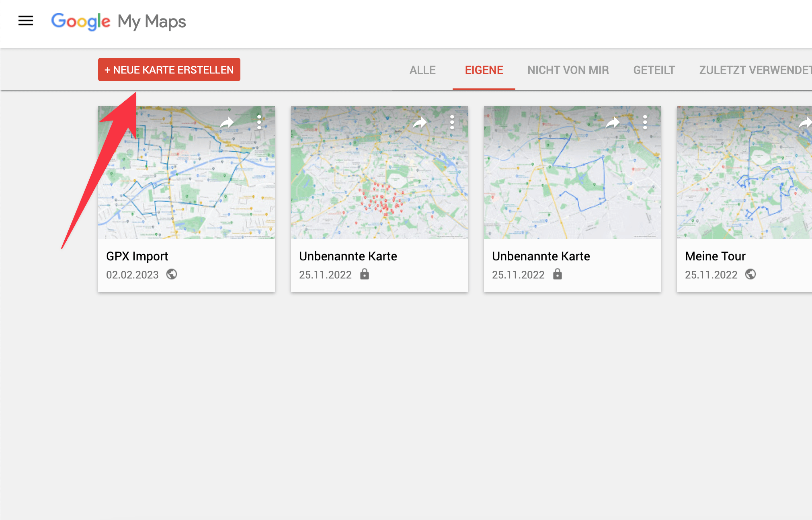Screen dimensions: 812x520
Task: Click the Google logo
Action: [80, 21]
